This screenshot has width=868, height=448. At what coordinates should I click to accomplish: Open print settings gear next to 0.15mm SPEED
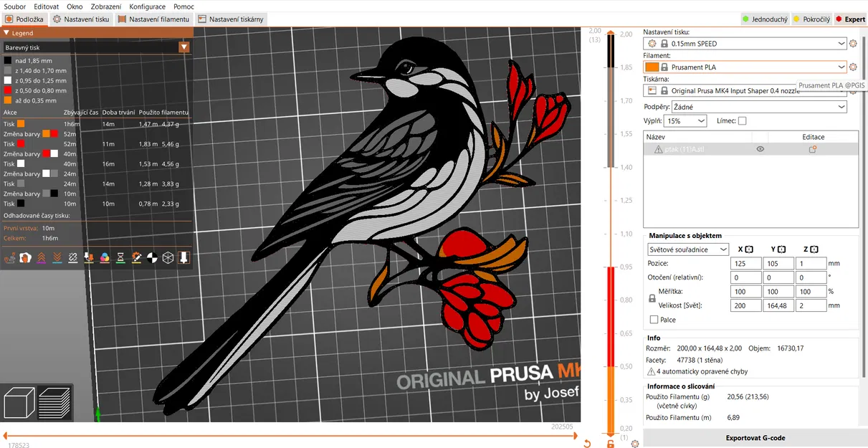pyautogui.click(x=853, y=44)
